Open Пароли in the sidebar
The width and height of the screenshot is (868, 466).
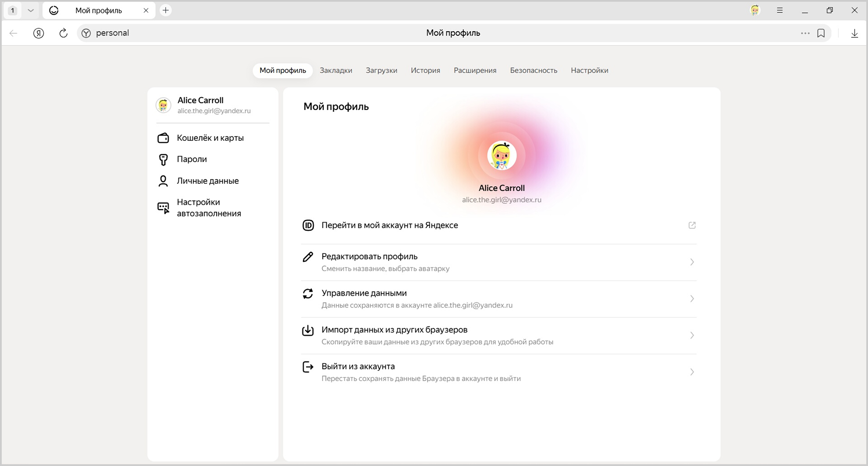point(191,159)
